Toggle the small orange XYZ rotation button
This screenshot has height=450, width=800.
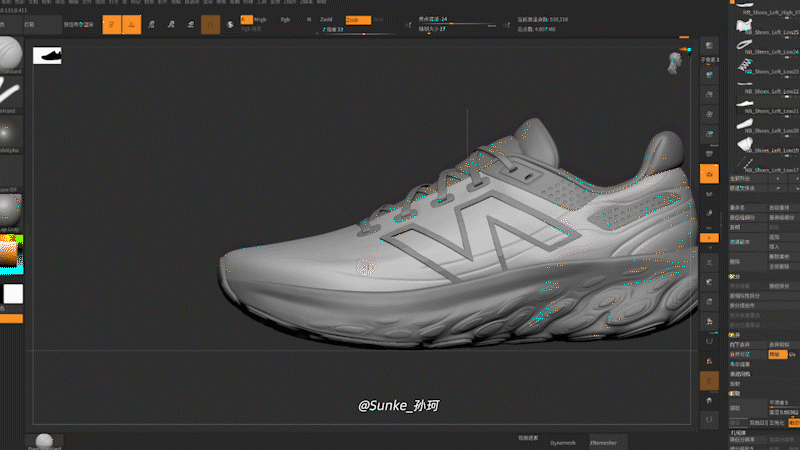709,238
